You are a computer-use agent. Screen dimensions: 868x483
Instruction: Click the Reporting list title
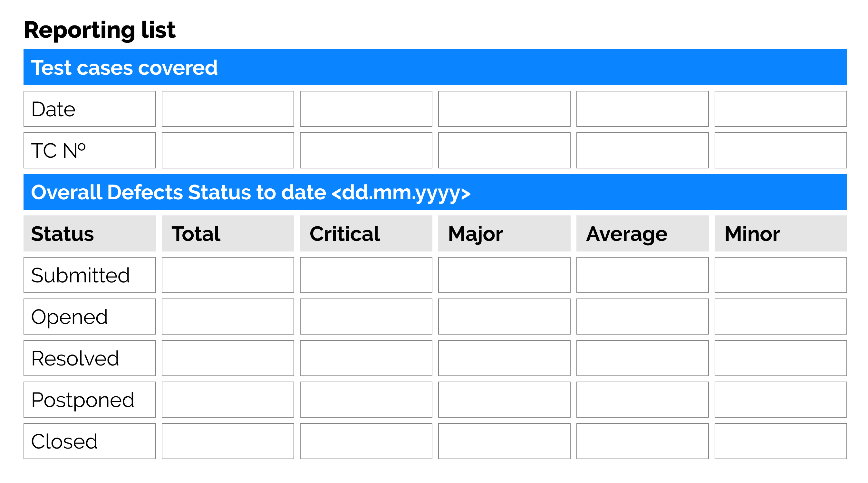coord(100,30)
